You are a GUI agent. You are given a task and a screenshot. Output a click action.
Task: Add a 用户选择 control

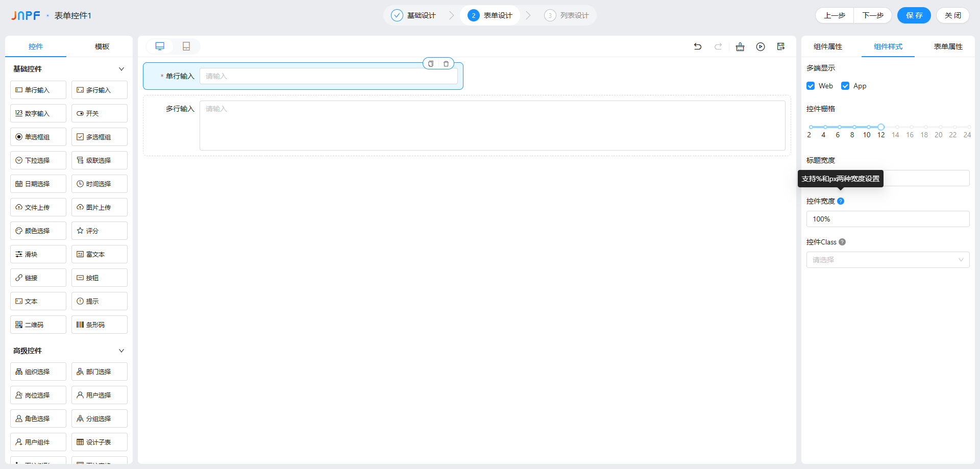tap(100, 395)
